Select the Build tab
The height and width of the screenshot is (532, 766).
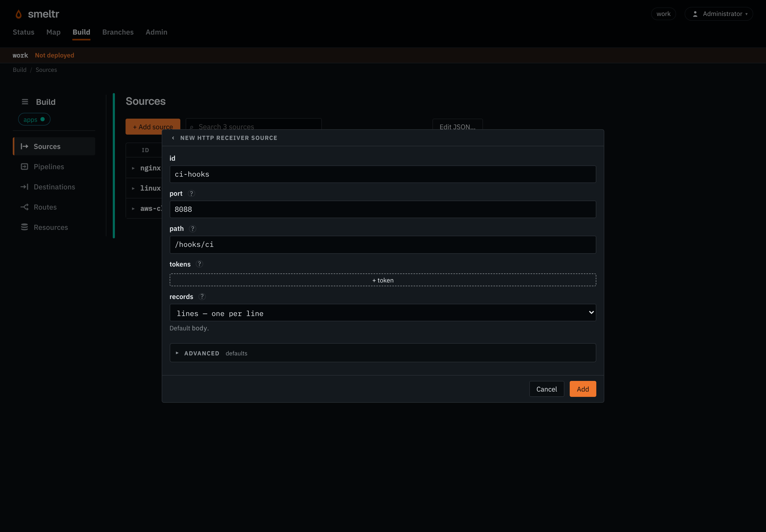click(81, 32)
